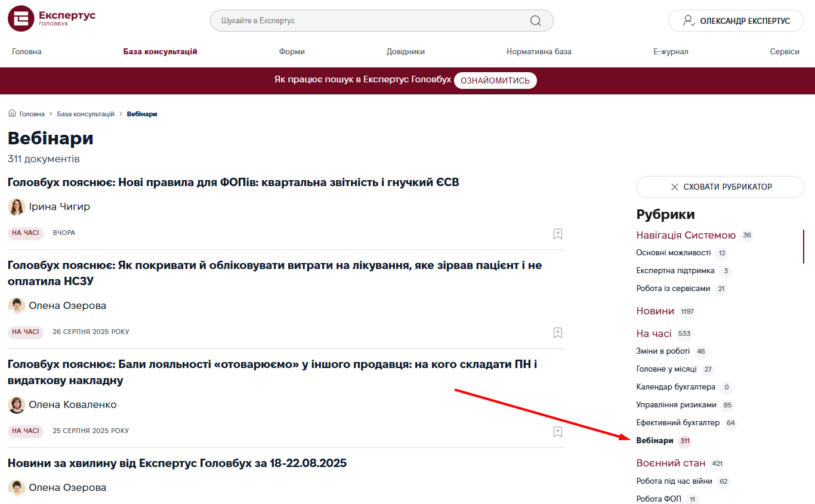This screenshot has width=815, height=504.
Task: Open the Форми menu item
Action: (x=292, y=52)
